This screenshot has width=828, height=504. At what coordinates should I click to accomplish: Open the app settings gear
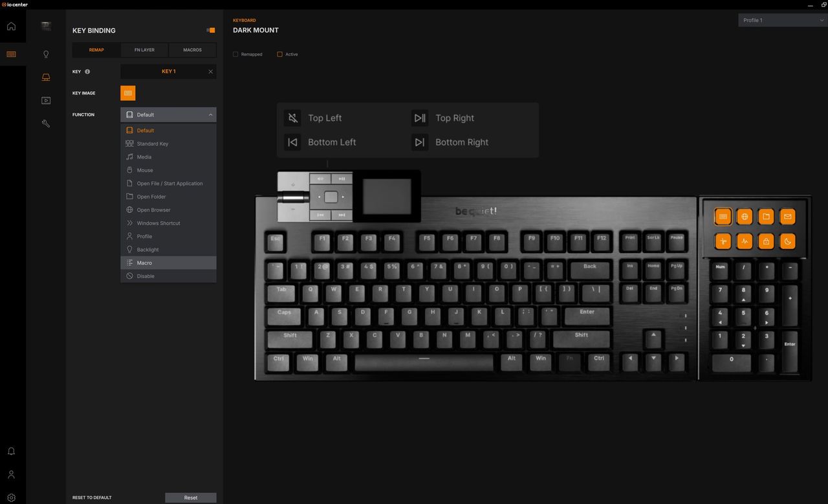pos(11,498)
